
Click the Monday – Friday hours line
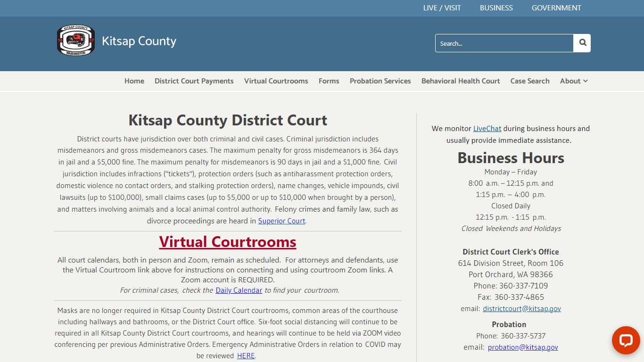[511, 172]
